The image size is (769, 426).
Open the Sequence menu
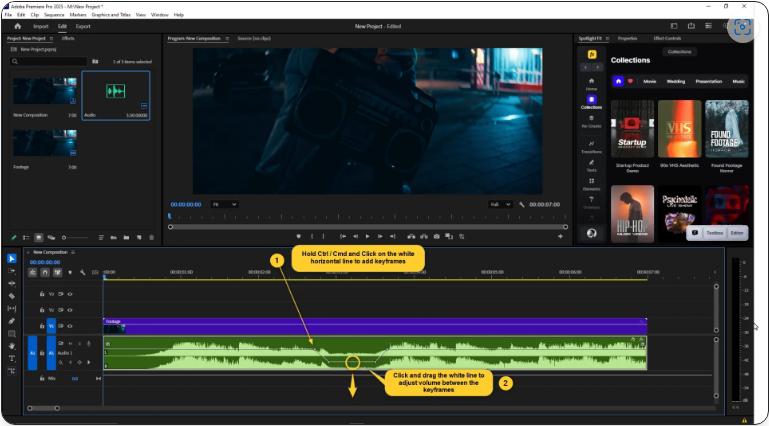tap(54, 15)
